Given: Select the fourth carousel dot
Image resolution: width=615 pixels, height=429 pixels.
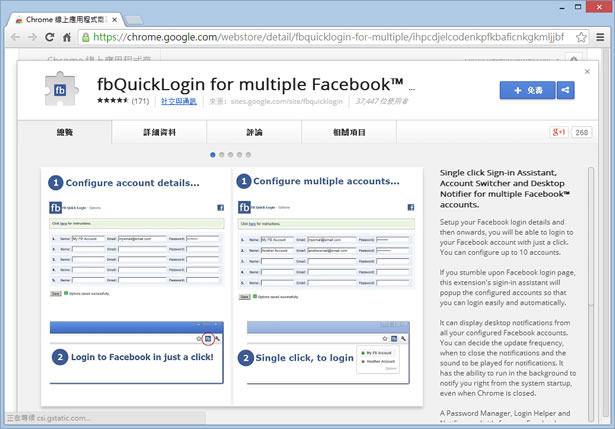Looking at the screenshot, I should pos(239,155).
